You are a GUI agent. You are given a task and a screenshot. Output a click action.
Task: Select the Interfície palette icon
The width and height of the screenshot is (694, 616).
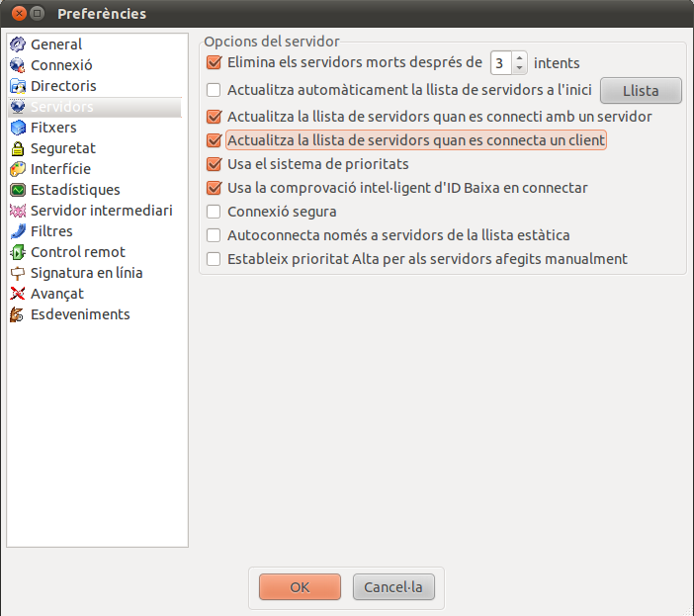(x=18, y=169)
